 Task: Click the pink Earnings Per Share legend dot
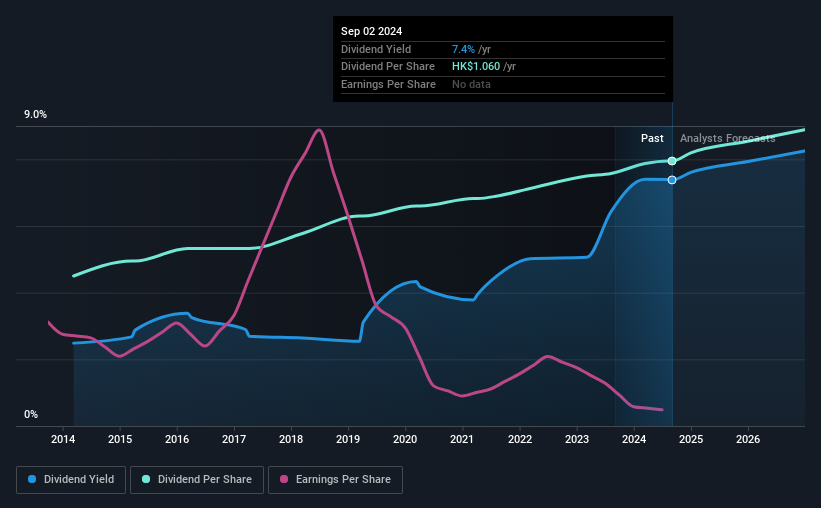pyautogui.click(x=284, y=479)
